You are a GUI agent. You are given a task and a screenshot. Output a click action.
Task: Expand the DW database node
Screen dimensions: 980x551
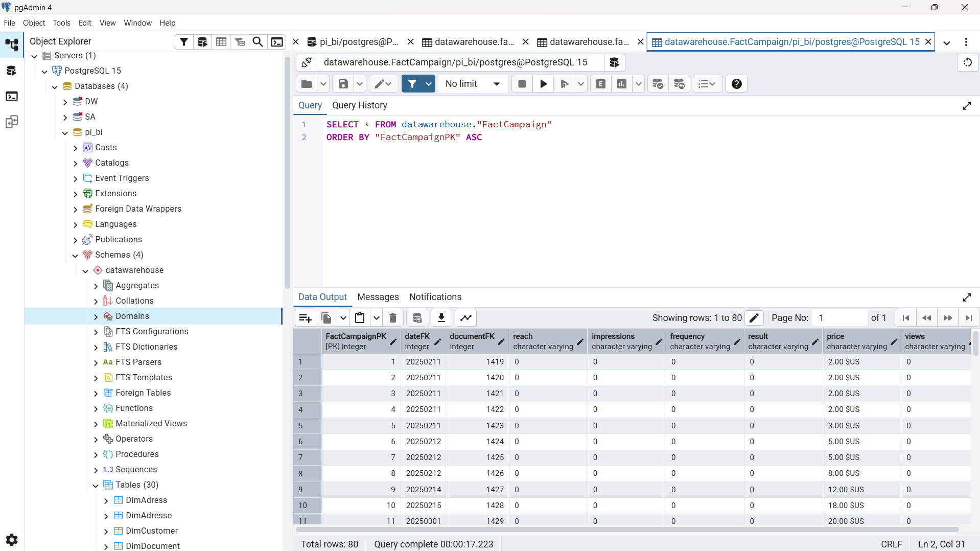click(65, 102)
